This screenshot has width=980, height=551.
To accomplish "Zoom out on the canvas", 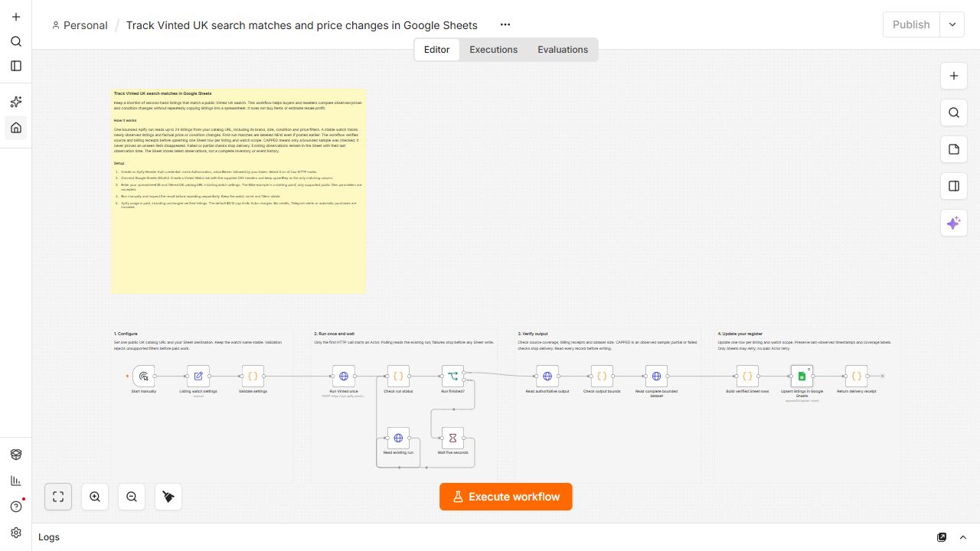I will coord(132,497).
